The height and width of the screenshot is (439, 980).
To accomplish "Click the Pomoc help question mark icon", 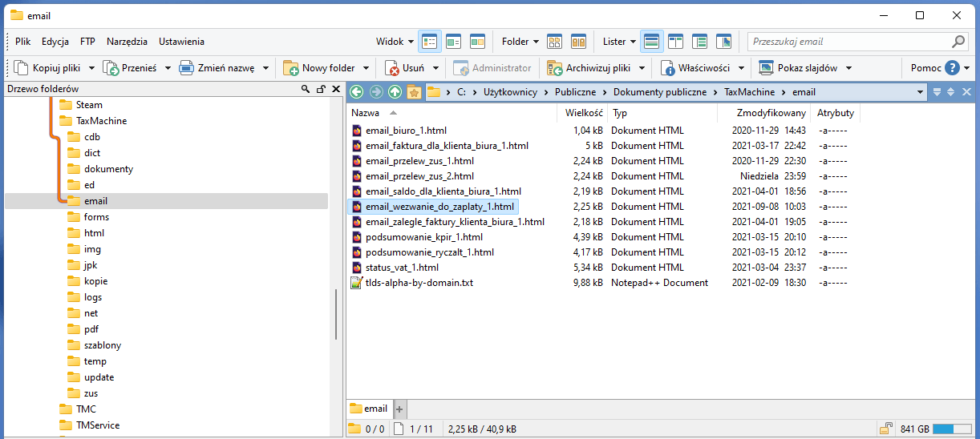I will [x=952, y=68].
